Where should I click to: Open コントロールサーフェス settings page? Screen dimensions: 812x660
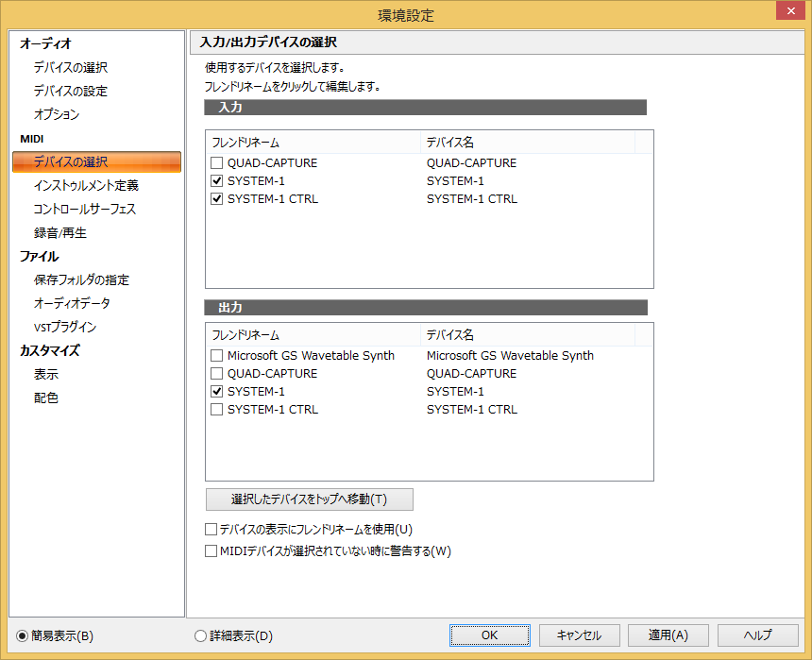click(85, 209)
